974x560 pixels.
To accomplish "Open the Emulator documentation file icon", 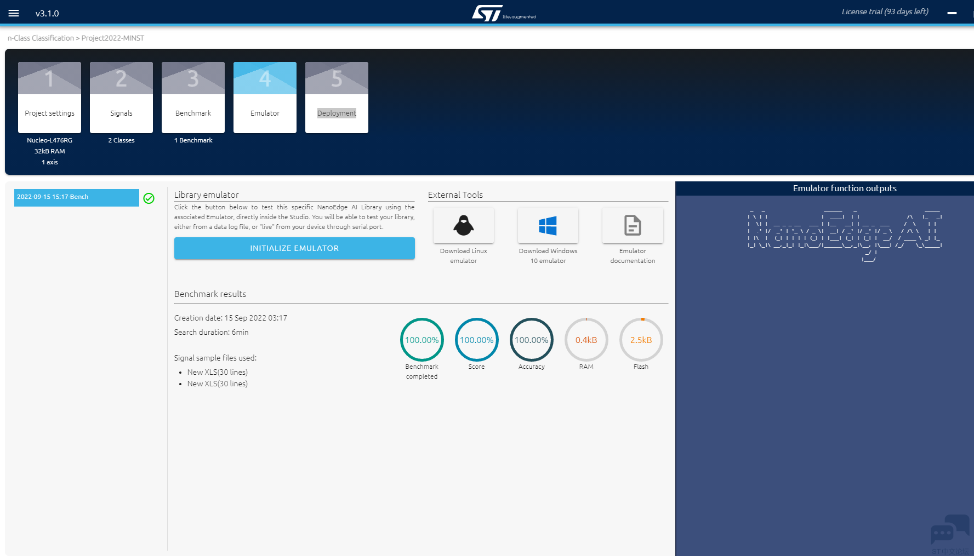I will tap(633, 225).
